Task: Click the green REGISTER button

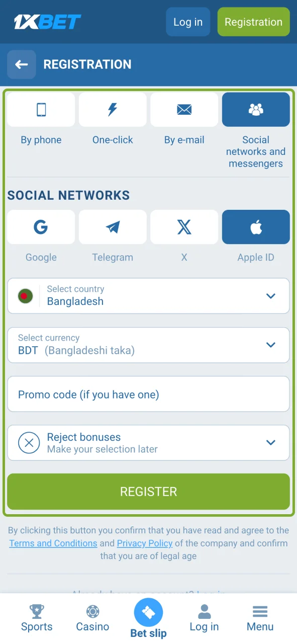Action: coord(149,492)
